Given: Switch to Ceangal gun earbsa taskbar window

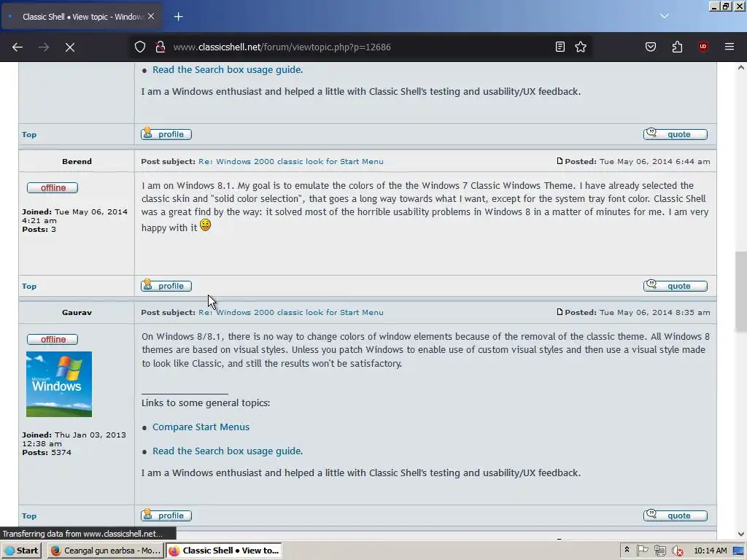Looking at the screenshot, I should point(105,551).
